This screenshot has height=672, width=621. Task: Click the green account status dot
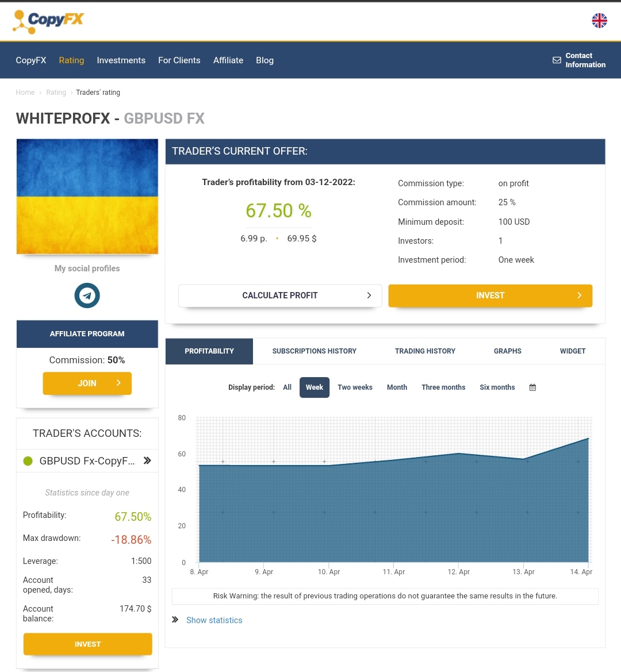point(28,461)
